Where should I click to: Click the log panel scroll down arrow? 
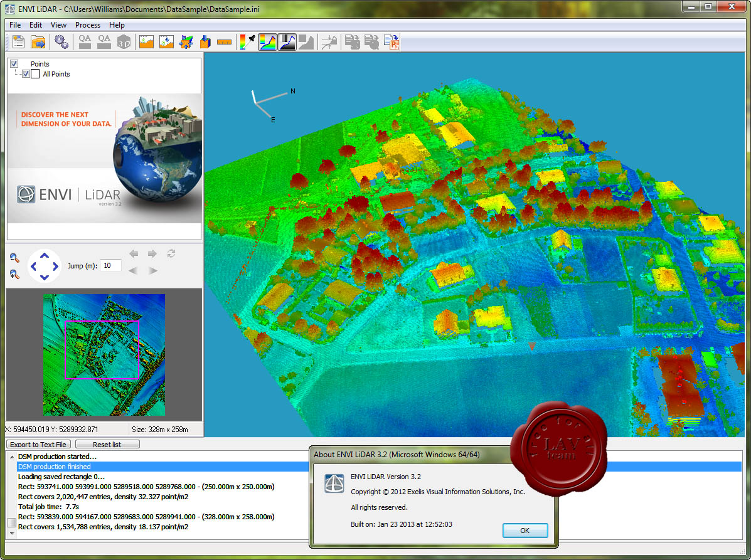pos(12,533)
